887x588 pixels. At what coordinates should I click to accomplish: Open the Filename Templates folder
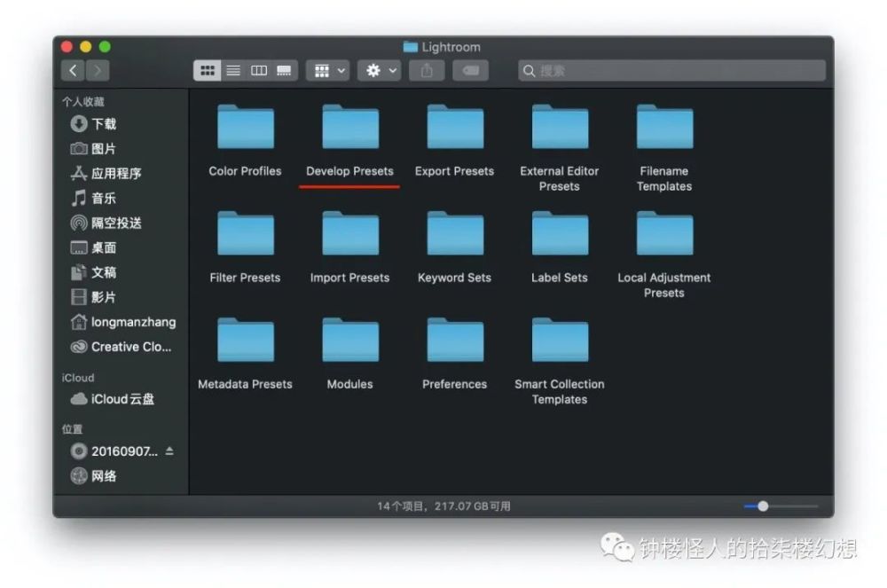[x=664, y=128]
